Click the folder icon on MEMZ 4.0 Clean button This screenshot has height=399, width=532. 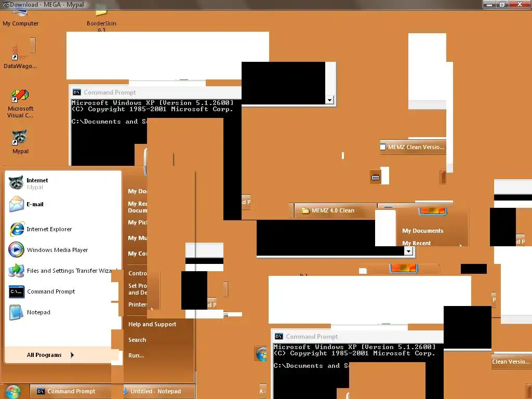coord(305,211)
